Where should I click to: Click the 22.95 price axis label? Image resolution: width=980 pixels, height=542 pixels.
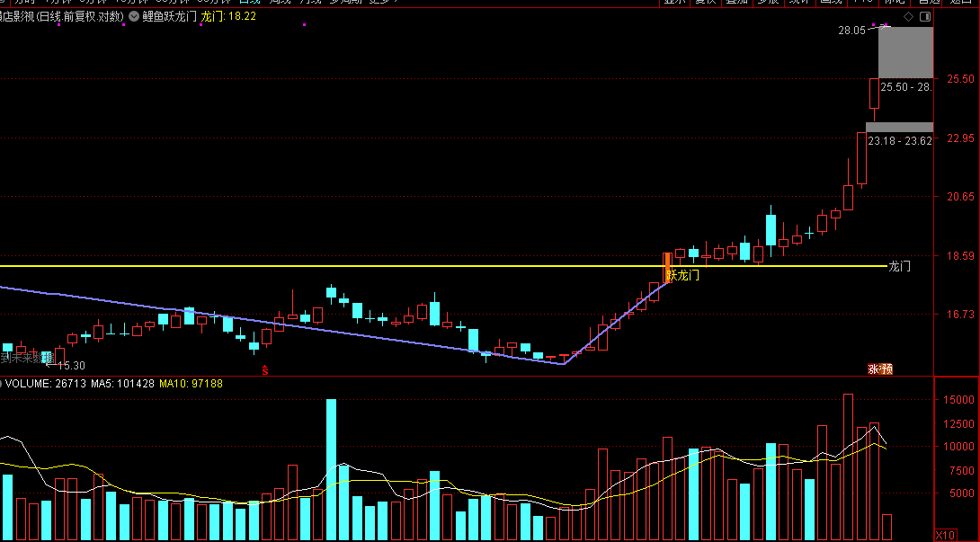click(960, 138)
